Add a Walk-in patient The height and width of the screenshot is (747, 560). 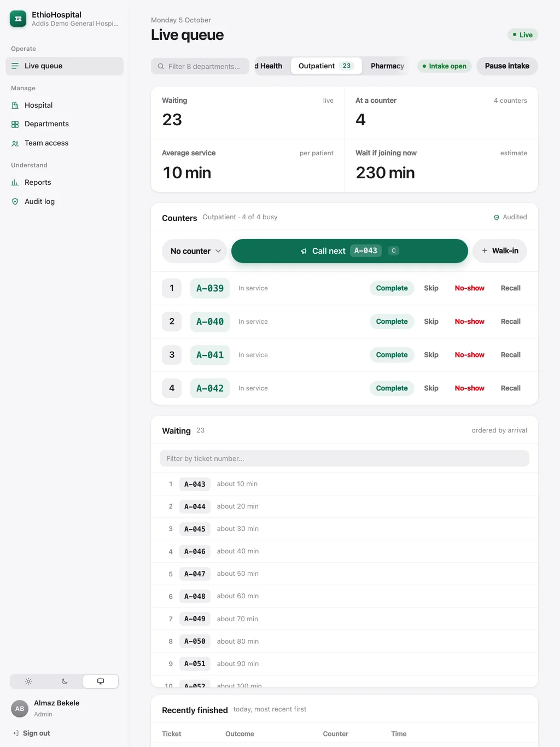tap(500, 251)
